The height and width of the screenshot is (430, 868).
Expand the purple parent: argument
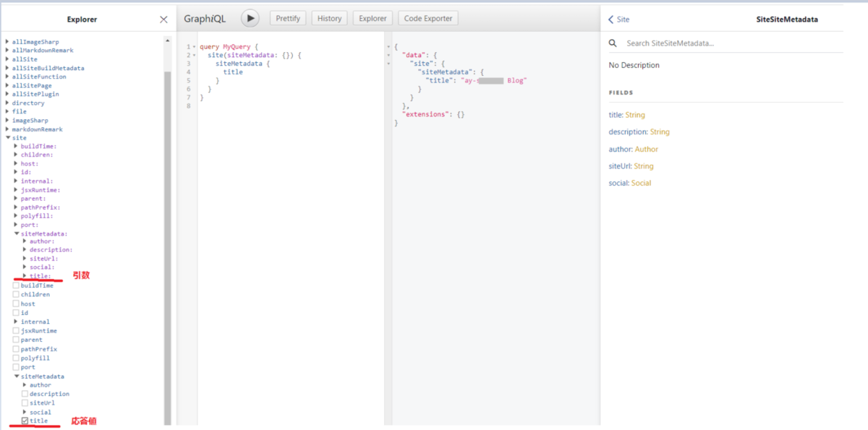(x=16, y=199)
